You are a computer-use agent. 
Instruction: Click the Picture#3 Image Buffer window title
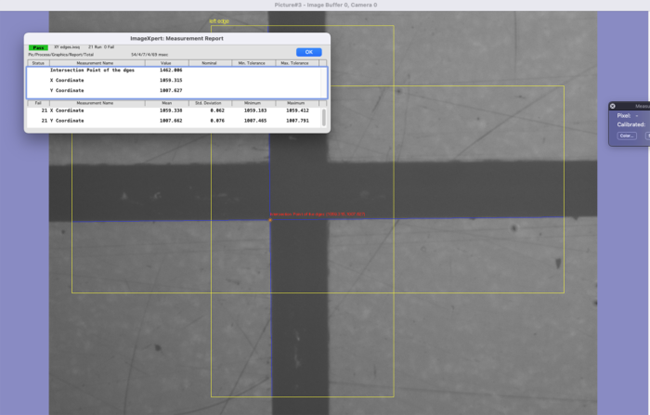[x=325, y=5]
